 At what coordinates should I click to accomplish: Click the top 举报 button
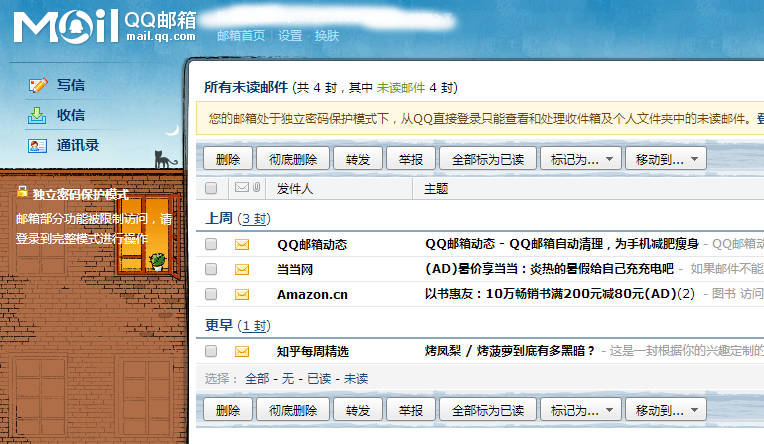tap(411, 159)
